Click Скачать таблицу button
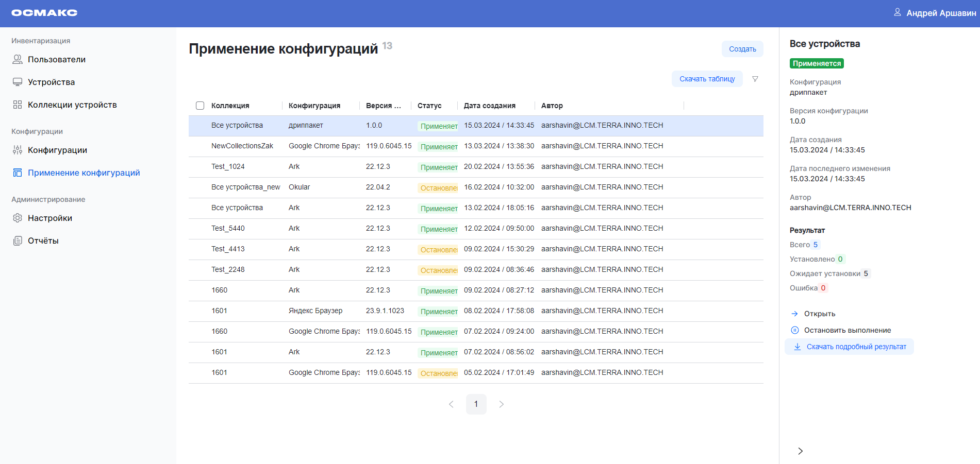980x464 pixels. 707,79
